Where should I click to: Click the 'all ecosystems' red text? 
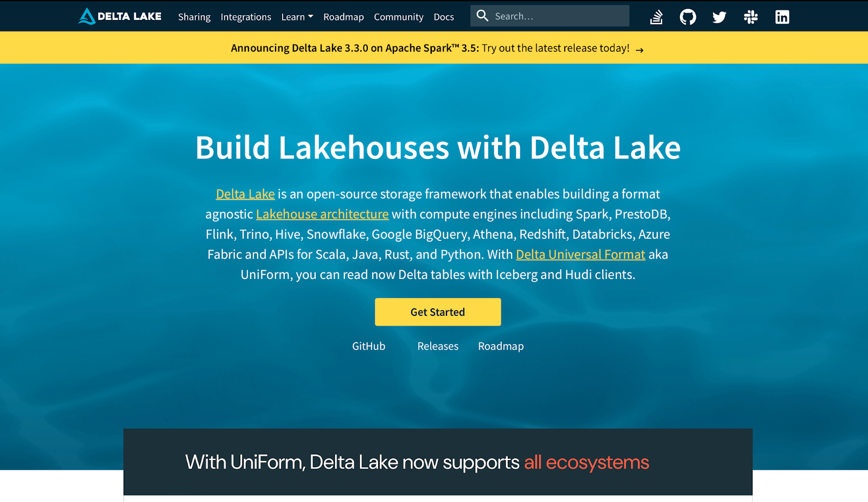click(x=586, y=462)
